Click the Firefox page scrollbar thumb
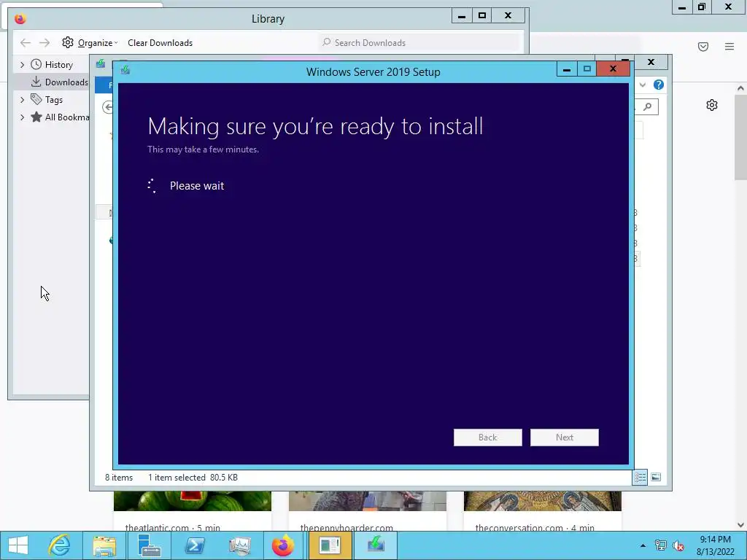This screenshot has height=560, width=747. [x=740, y=137]
